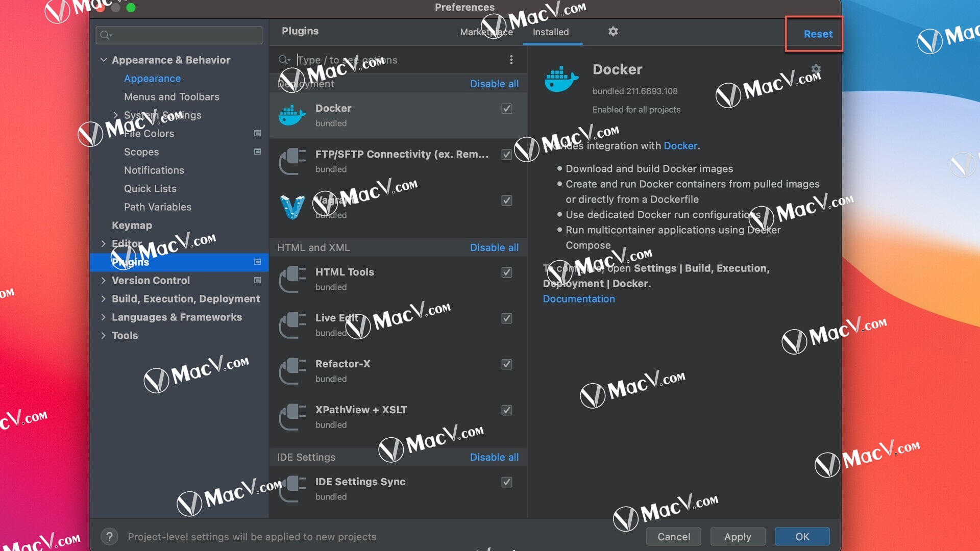The image size is (980, 551).
Task: Click the large Docker logo in details pane
Action: (x=561, y=79)
